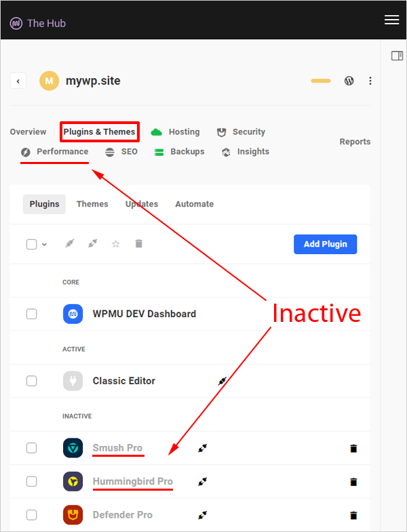
Task: Open the Reports link
Action: tap(355, 142)
